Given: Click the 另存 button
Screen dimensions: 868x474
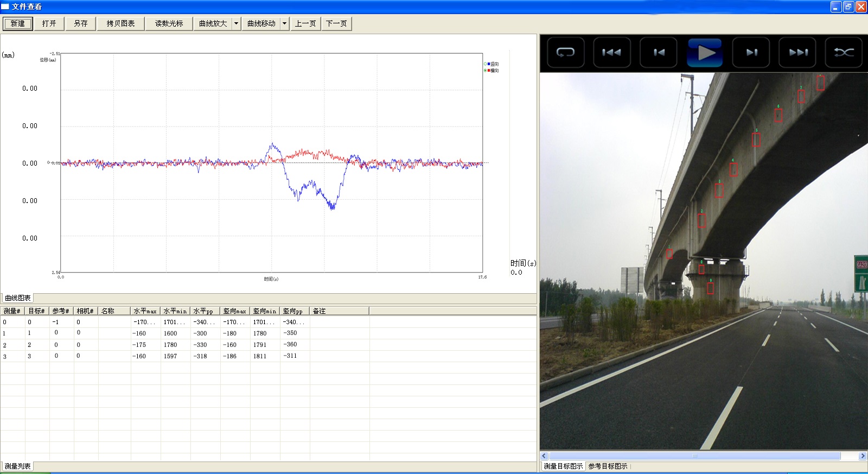Looking at the screenshot, I should [81, 23].
